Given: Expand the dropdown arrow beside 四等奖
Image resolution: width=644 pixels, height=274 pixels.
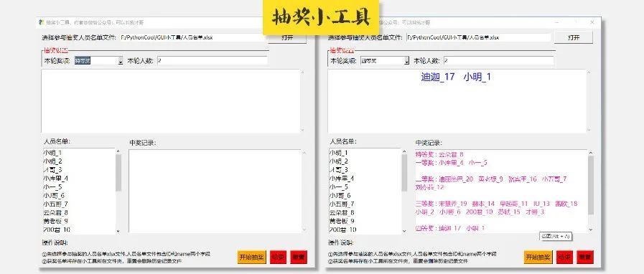Looking at the screenshot, I should click(406, 61).
